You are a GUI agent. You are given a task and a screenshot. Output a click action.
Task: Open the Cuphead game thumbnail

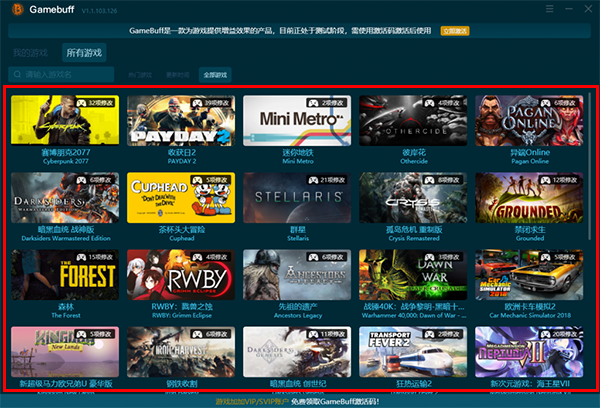tap(181, 197)
